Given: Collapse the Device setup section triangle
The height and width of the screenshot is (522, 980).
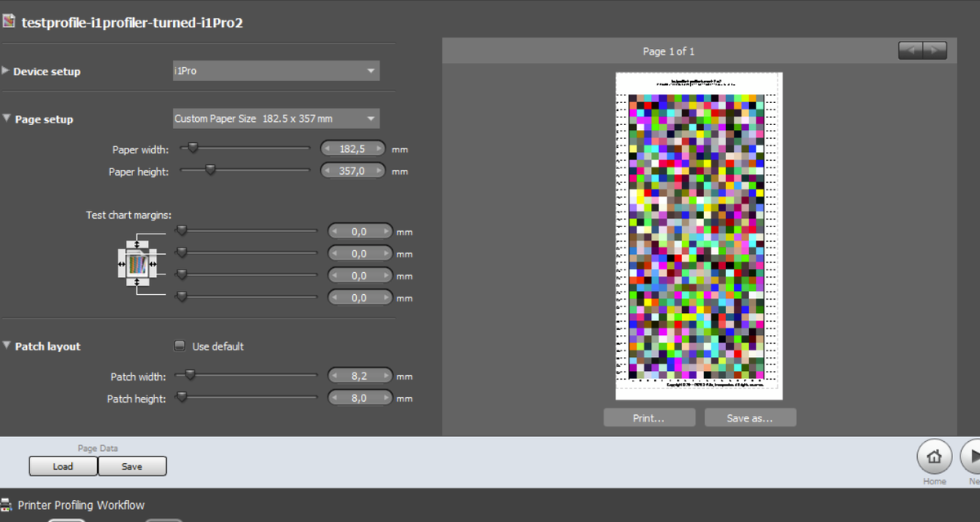Looking at the screenshot, I should pos(7,71).
